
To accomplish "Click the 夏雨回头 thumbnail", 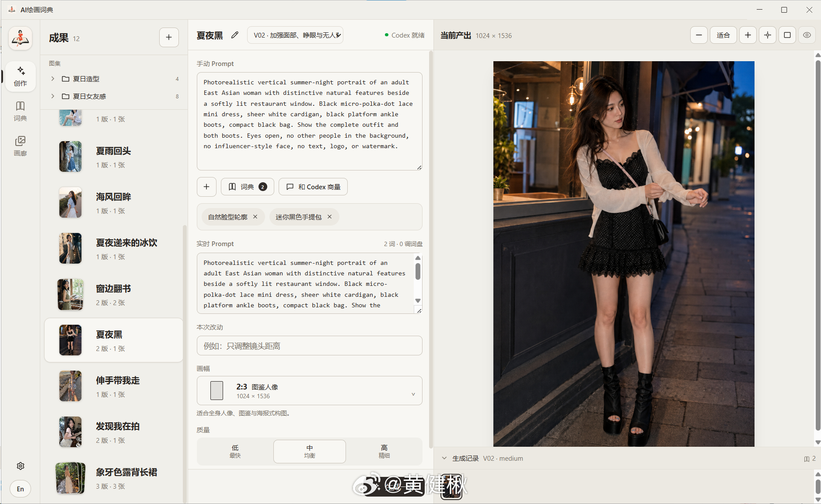I will tap(70, 156).
